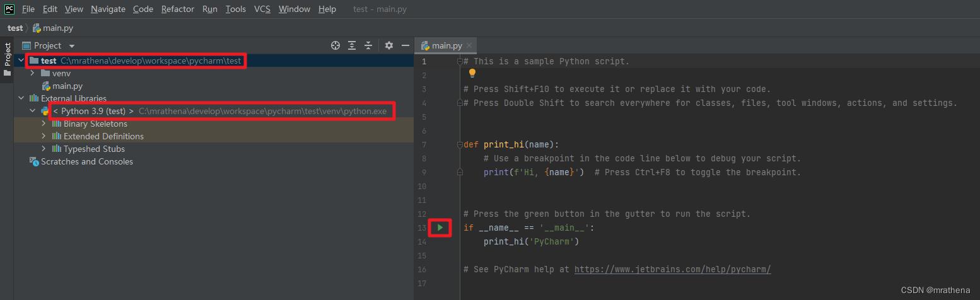Hide the Project tool window with minus icon
The height and width of the screenshot is (300, 980).
click(x=405, y=45)
